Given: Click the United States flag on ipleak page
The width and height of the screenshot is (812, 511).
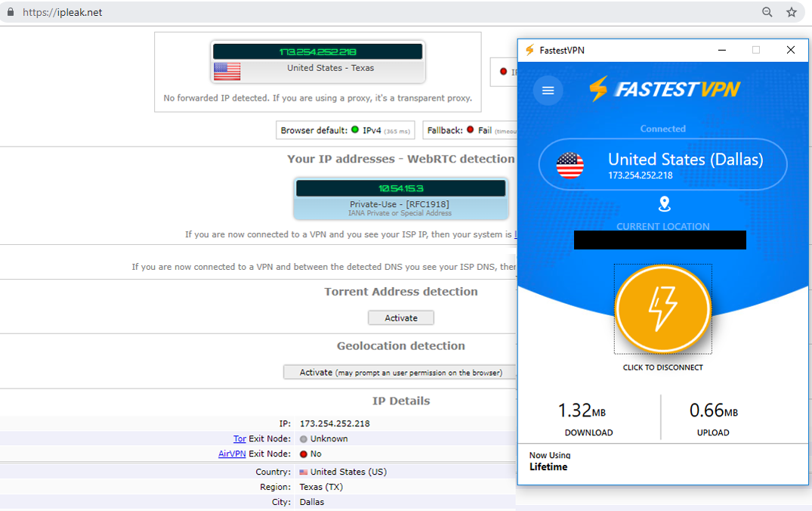Looking at the screenshot, I should [227, 72].
